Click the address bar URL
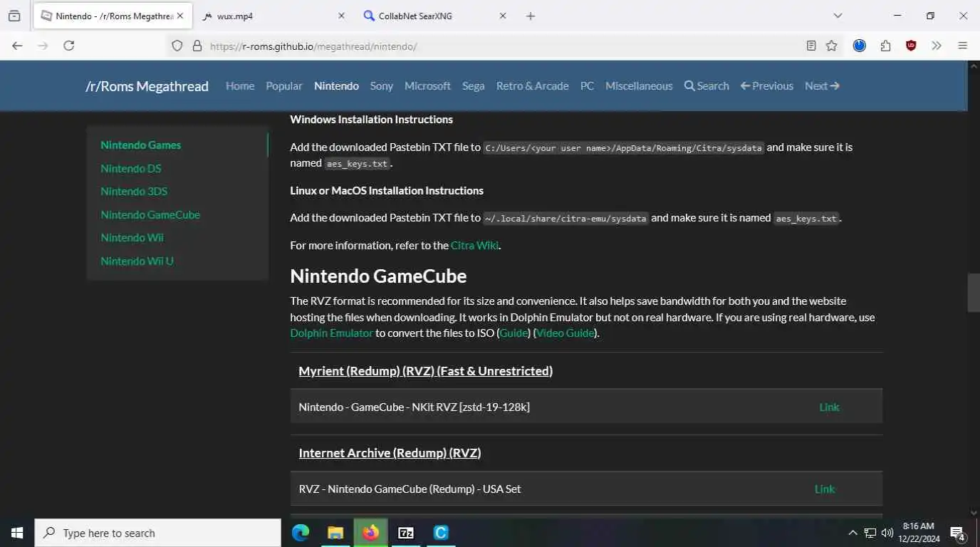 click(x=313, y=46)
